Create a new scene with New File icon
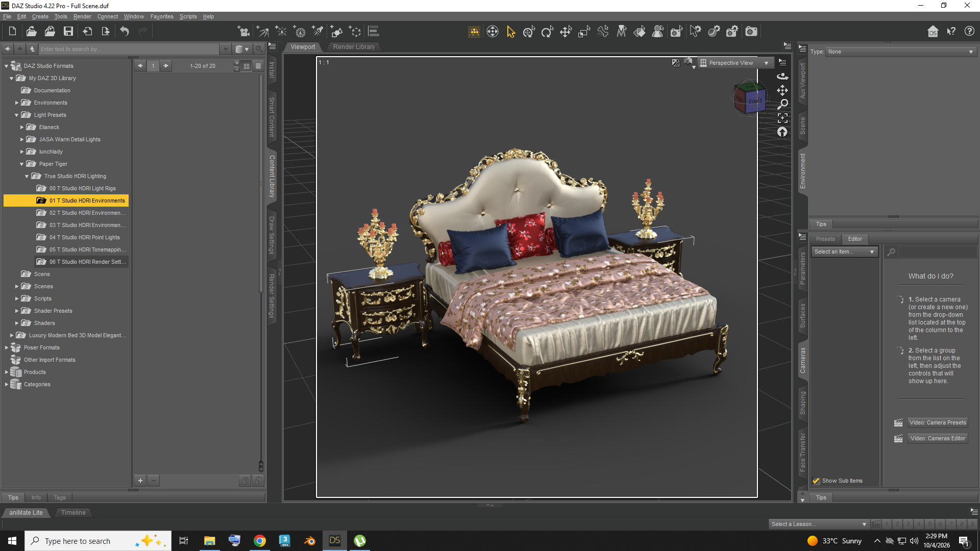Viewport: 980px width, 551px height. (x=12, y=32)
